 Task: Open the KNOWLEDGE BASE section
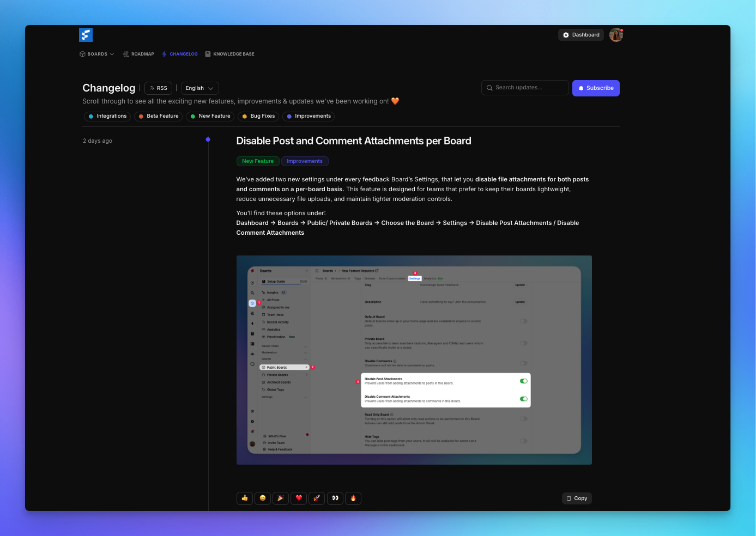coord(229,54)
